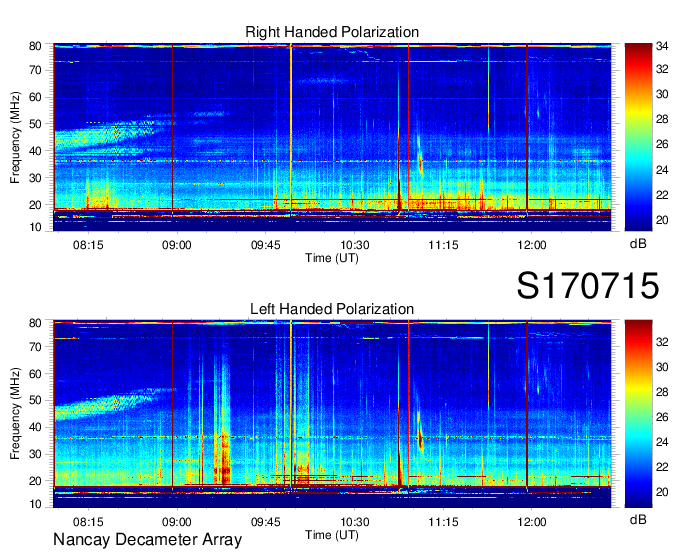Viewport: 680px width, 552px height.
Task: Click '11:15' tick on left-handed plot
Action: tap(443, 522)
